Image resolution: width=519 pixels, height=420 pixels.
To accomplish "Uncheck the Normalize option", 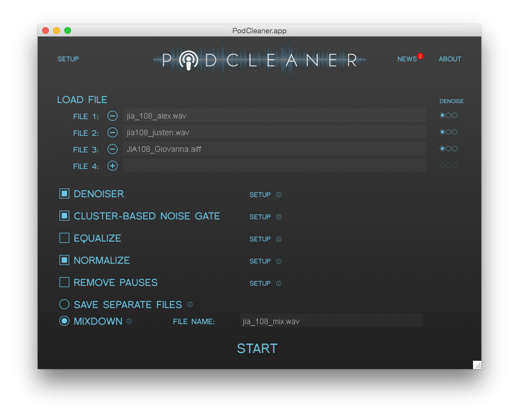I will (64, 260).
